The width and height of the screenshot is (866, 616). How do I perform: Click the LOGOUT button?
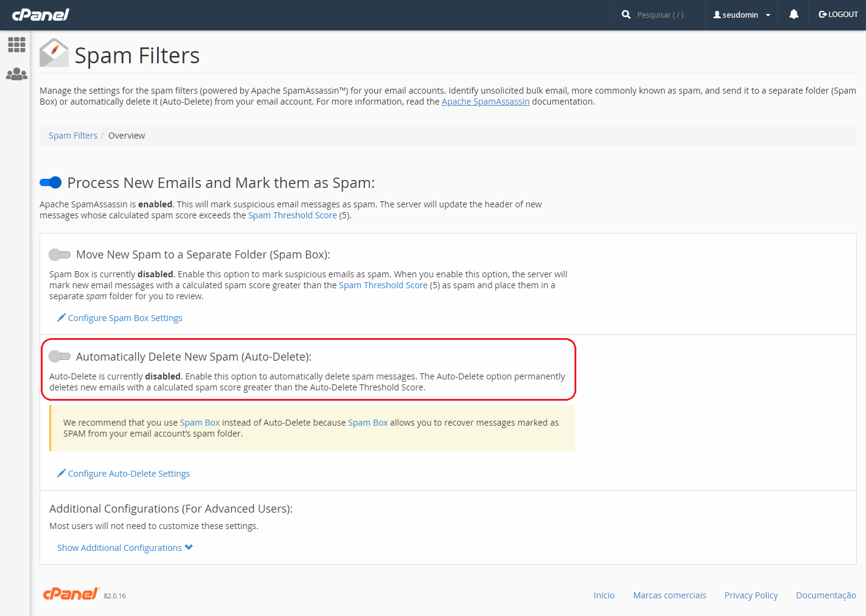[x=838, y=15]
